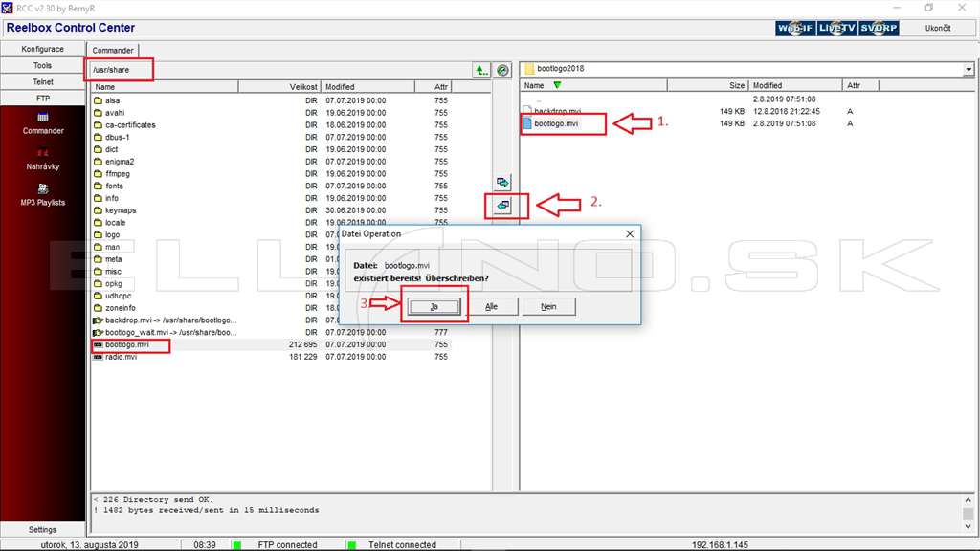The height and width of the screenshot is (551, 980).
Task: Switch to the Commander tab
Action: point(113,50)
